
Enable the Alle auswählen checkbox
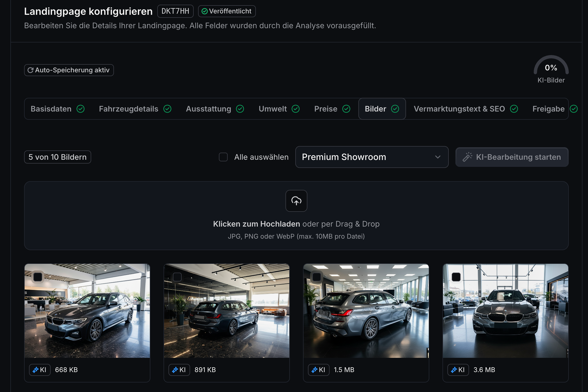click(223, 157)
